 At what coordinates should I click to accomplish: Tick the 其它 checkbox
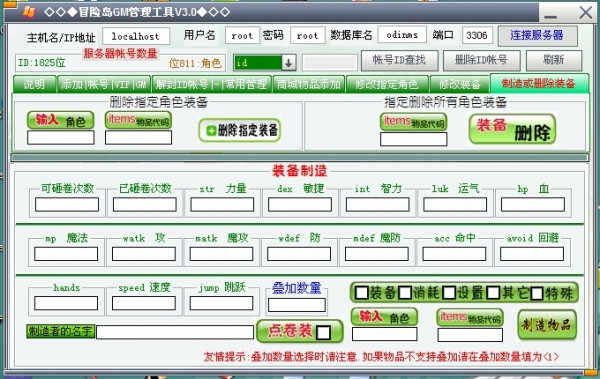[493, 293]
